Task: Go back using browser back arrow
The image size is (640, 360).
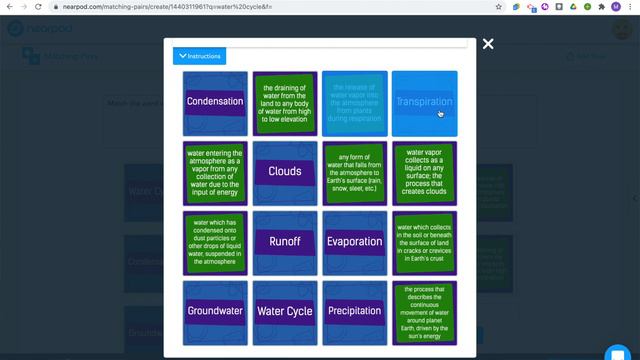Action: click(10, 7)
